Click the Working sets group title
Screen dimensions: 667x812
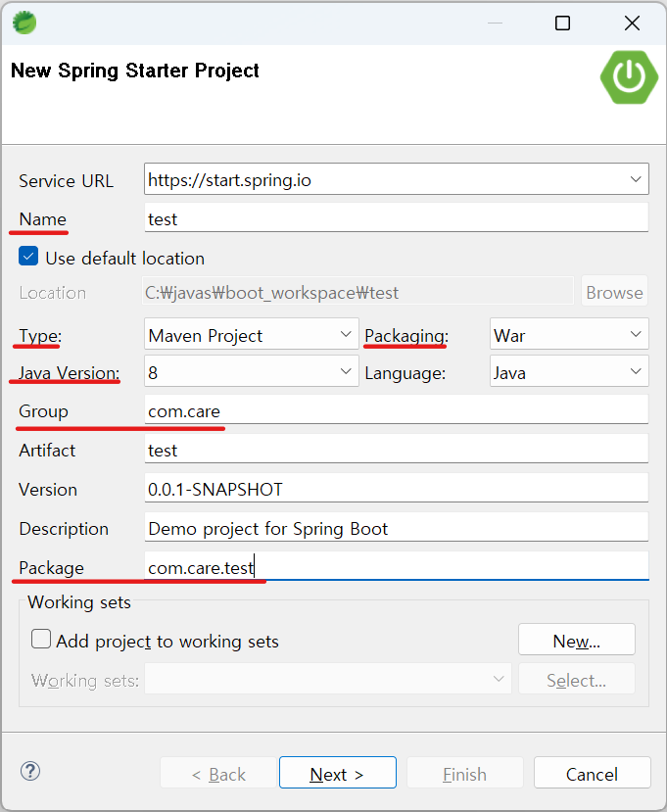(79, 602)
